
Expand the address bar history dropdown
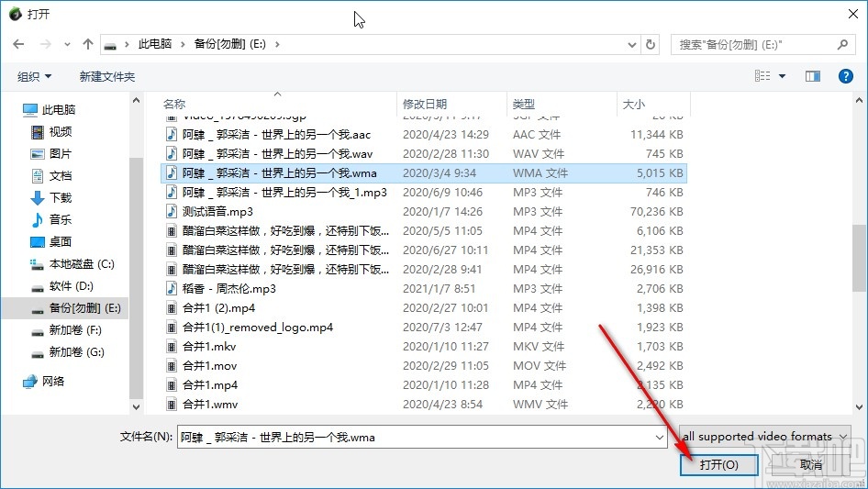point(631,45)
